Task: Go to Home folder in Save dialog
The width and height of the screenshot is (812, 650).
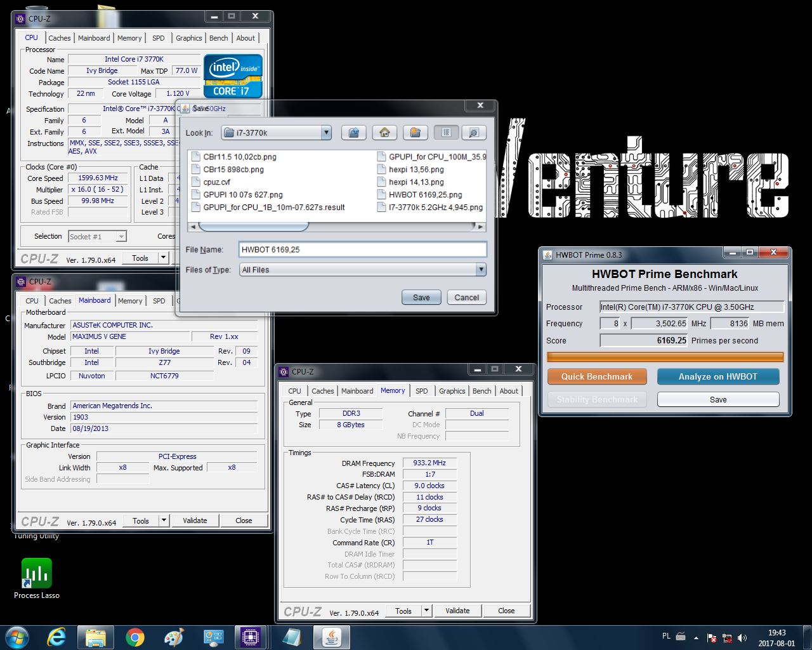Action: 384,133
